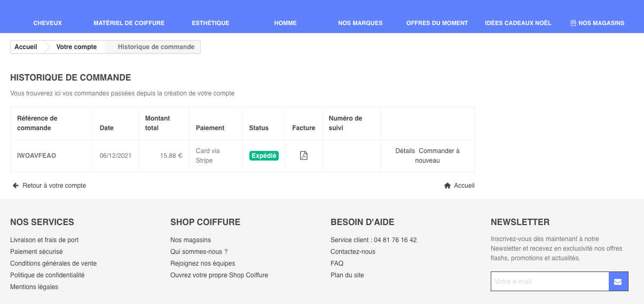The image size is (644, 304).
Task: Open Ouvrez votre propre Shop Coiffure
Action: click(x=219, y=275)
